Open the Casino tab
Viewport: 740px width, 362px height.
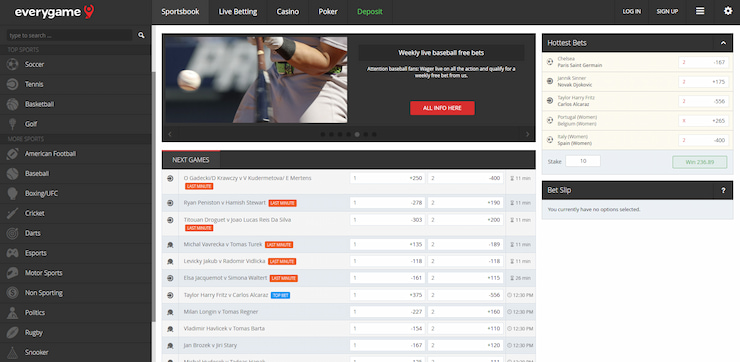[288, 12]
